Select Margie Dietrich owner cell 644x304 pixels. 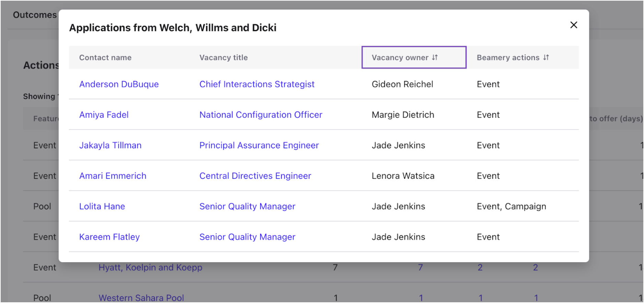(403, 115)
